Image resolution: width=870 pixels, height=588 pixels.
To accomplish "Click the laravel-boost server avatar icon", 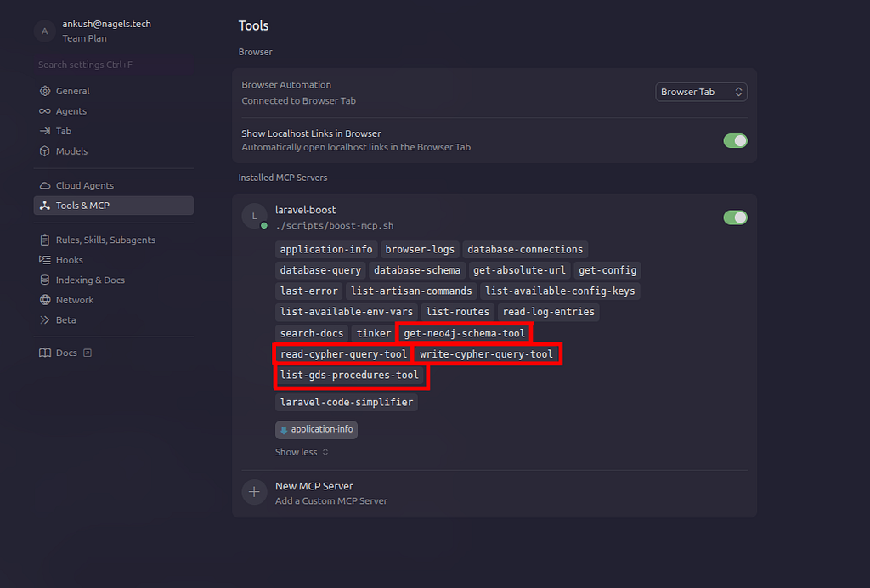I will tap(254, 217).
